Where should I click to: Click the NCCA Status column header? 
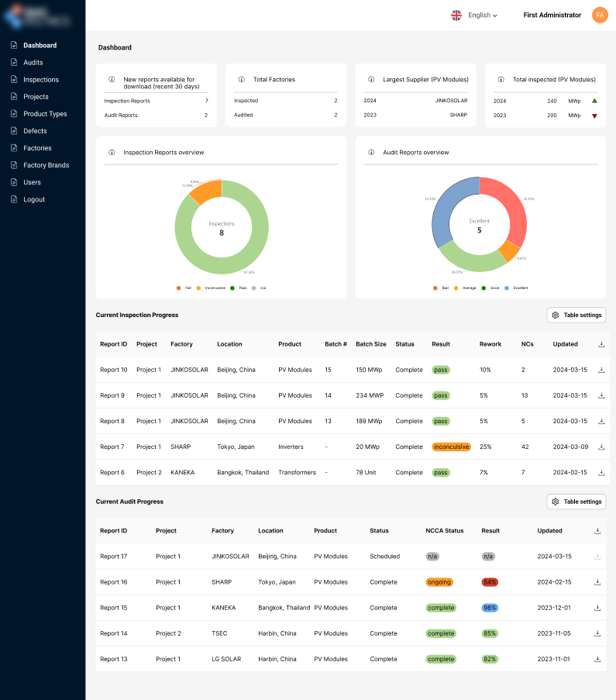[445, 531]
